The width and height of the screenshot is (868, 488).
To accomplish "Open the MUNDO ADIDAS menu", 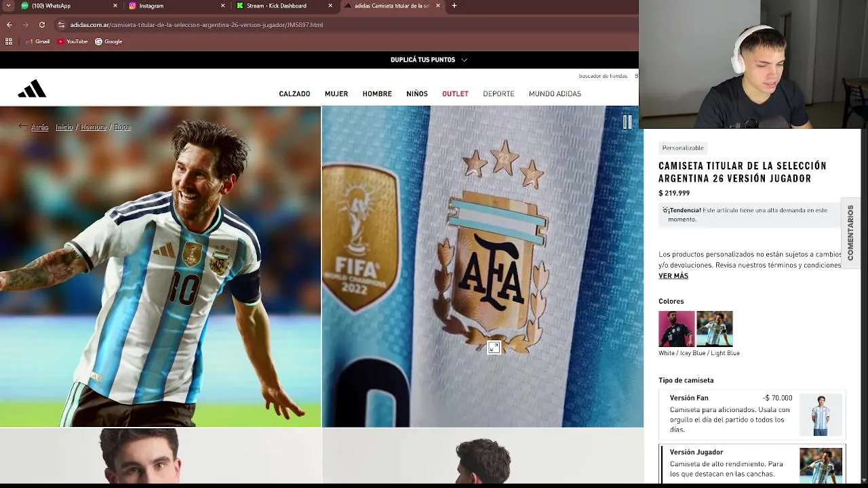I will [555, 94].
